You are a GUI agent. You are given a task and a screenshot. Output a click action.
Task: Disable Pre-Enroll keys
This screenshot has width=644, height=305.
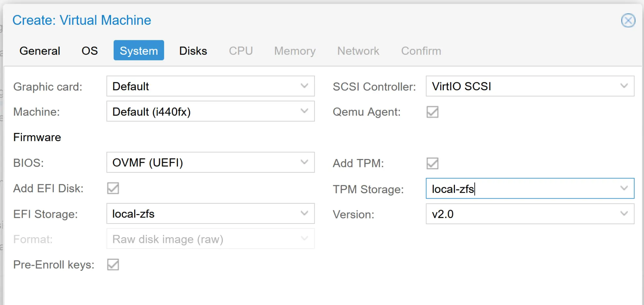pos(113,264)
